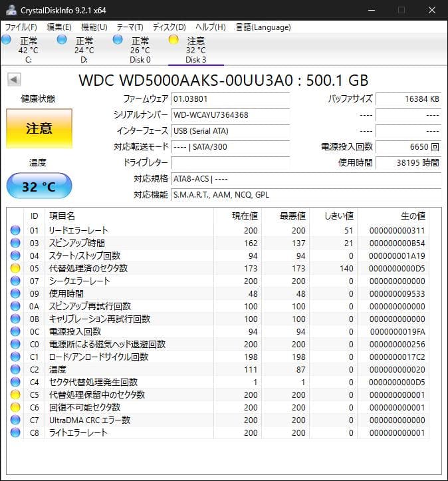Click the S.M.A.R.T., AAM, NCQ, GPL features field
Viewport: 448px width, 481px height.
point(306,195)
